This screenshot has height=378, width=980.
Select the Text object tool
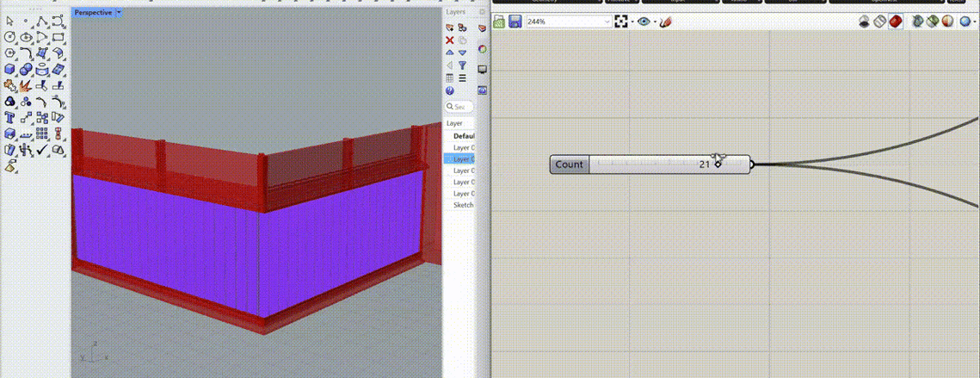(10, 117)
